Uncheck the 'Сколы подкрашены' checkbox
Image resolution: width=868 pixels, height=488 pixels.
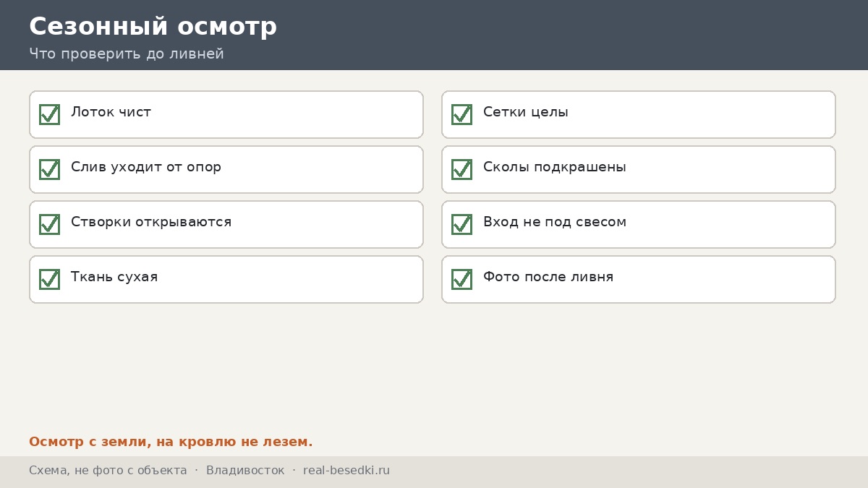[461, 169]
